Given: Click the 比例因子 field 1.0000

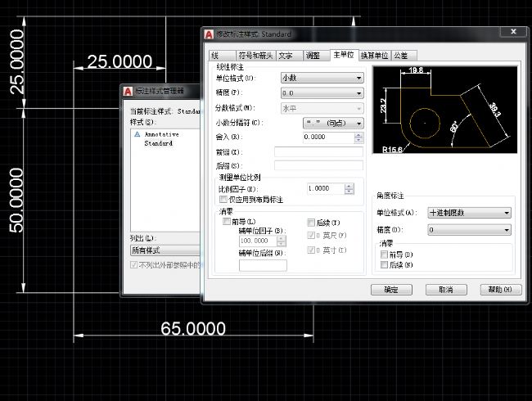Looking at the screenshot, I should pos(326,188).
